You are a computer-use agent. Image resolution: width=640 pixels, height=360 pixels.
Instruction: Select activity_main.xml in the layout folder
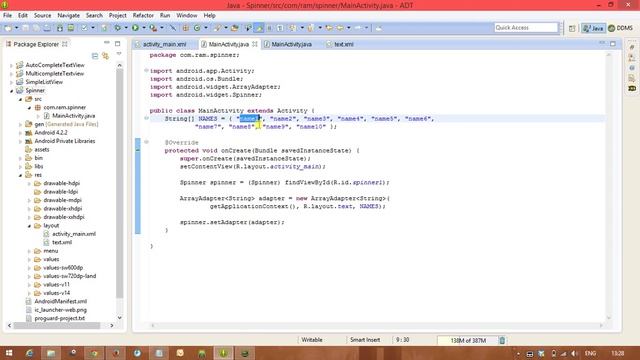point(74,234)
